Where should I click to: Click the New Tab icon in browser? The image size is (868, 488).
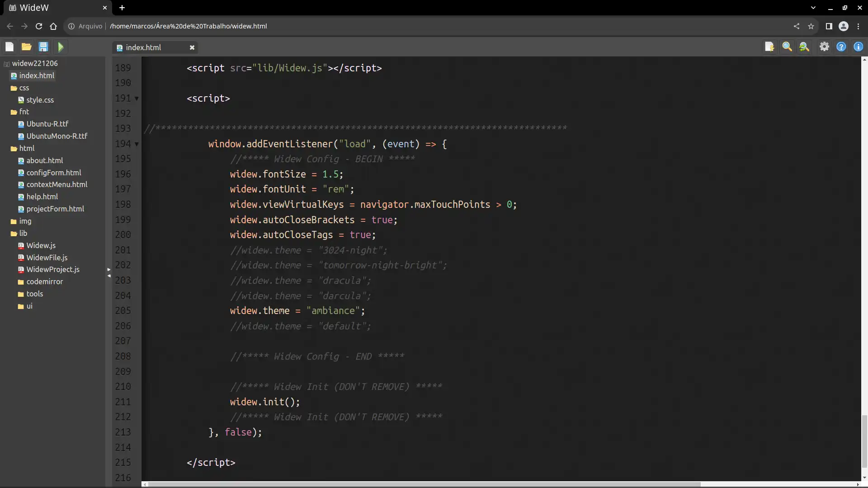122,7
